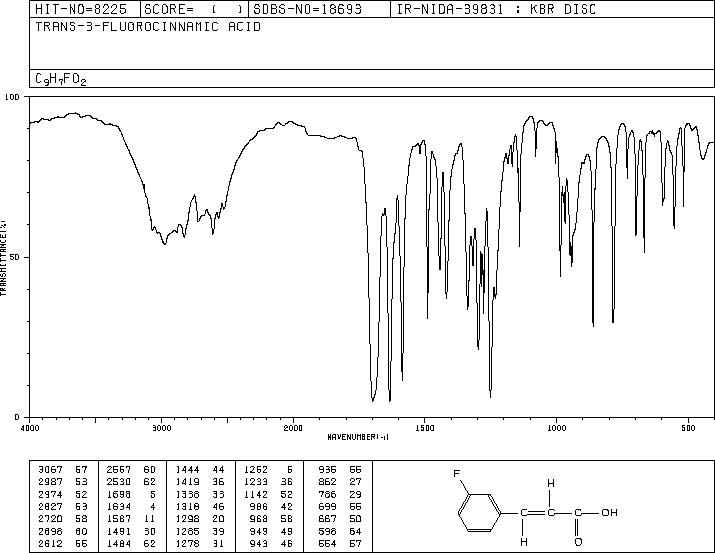Viewport: 715px width, 553px height.
Task: Select peak 786 in the peak table
Action: point(327,494)
